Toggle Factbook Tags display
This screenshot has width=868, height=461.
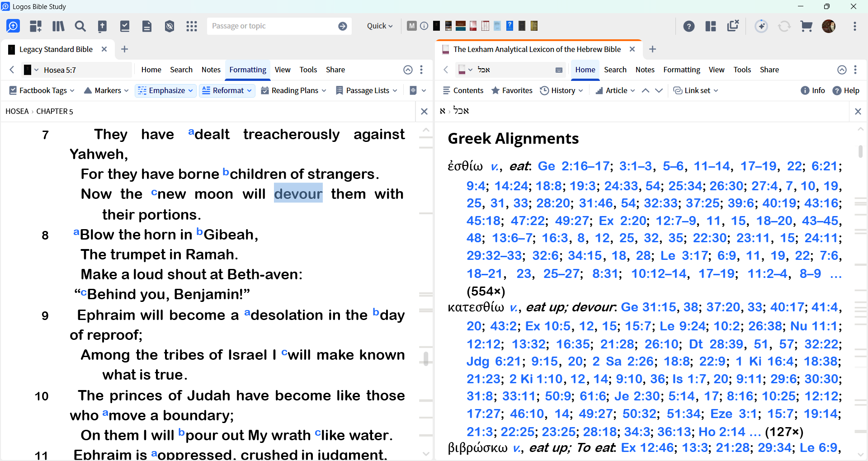click(42, 90)
